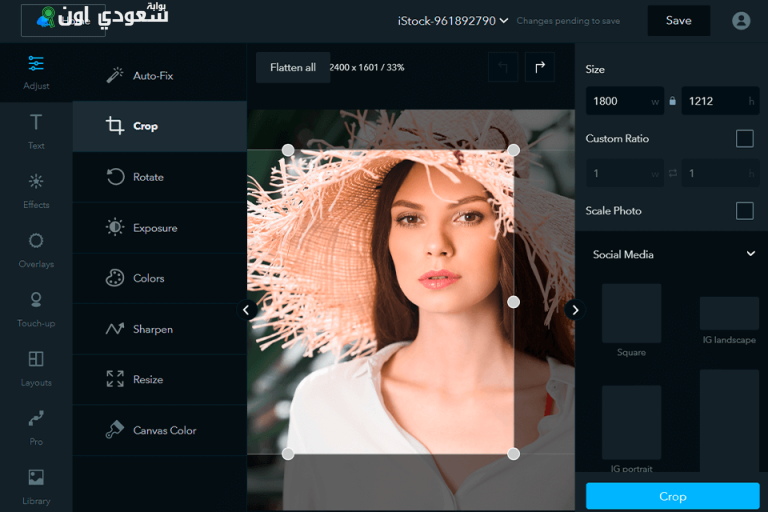Select the Touch-up tool

(x=36, y=300)
